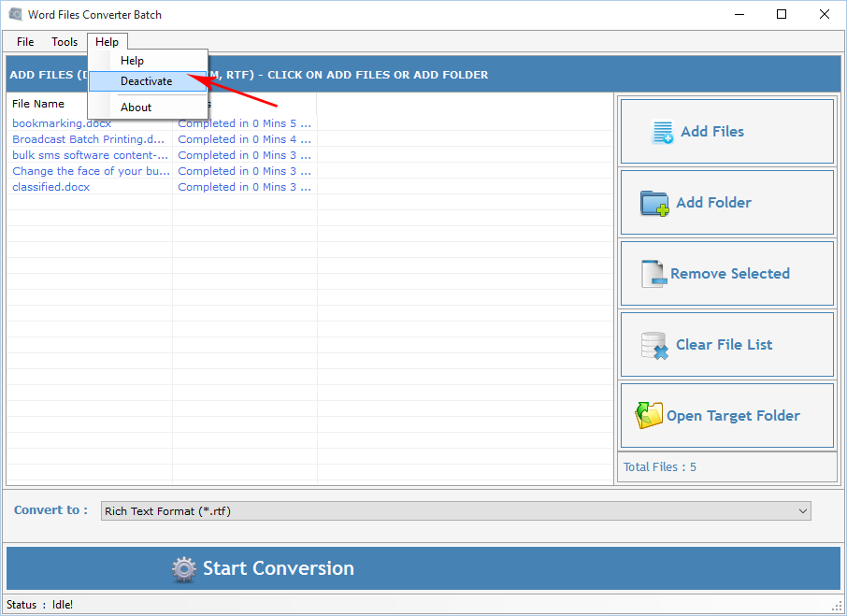Click the Total Files : 5 label
The image size is (847, 616).
pyautogui.click(x=660, y=467)
